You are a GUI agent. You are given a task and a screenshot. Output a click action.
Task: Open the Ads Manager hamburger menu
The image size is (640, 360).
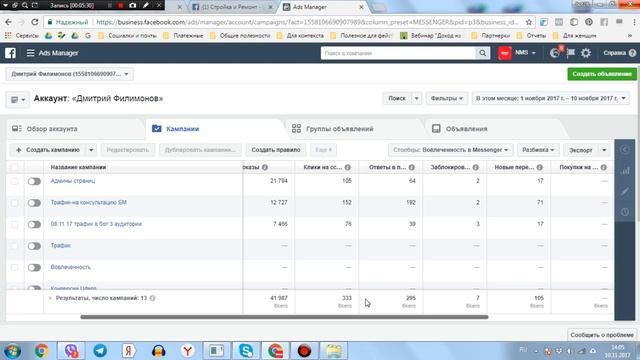(x=30, y=53)
